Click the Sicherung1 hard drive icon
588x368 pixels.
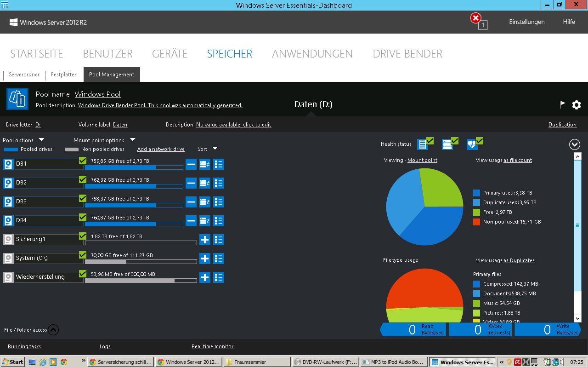click(8, 240)
